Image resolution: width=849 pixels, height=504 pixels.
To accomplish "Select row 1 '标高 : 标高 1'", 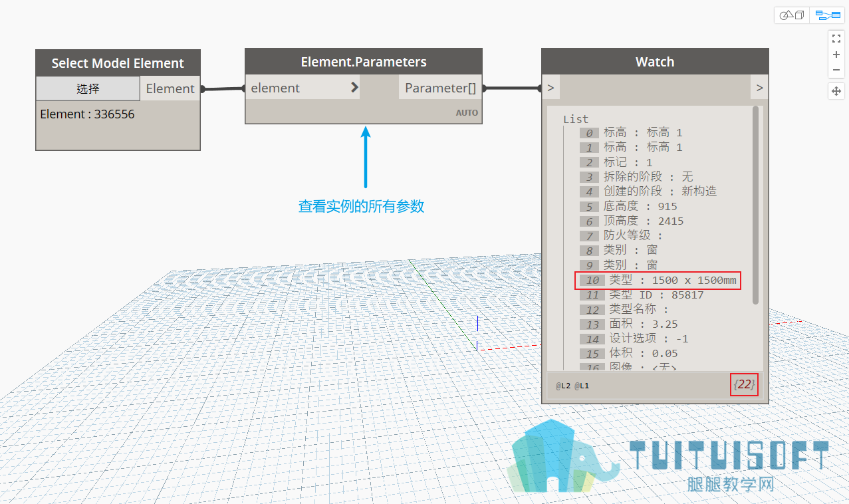I will pos(631,148).
